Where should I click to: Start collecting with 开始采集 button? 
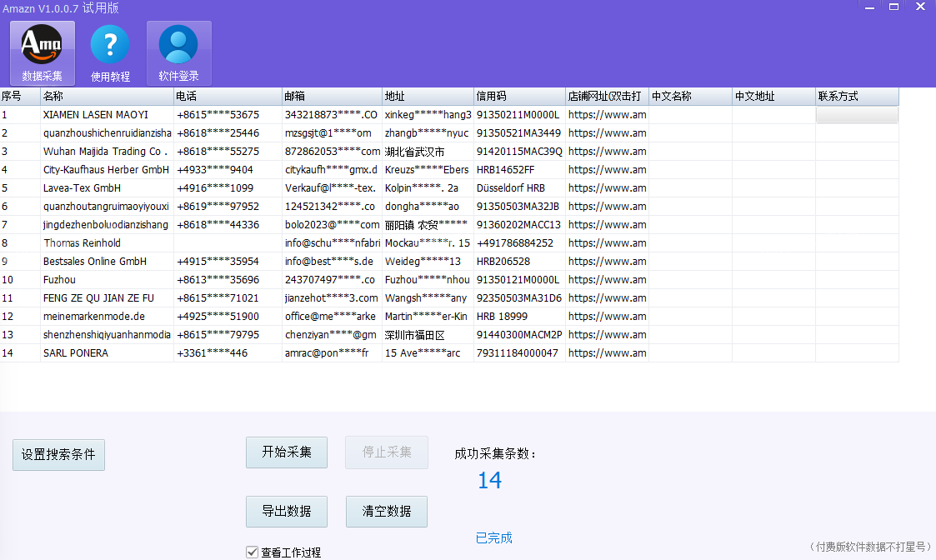[x=287, y=452]
